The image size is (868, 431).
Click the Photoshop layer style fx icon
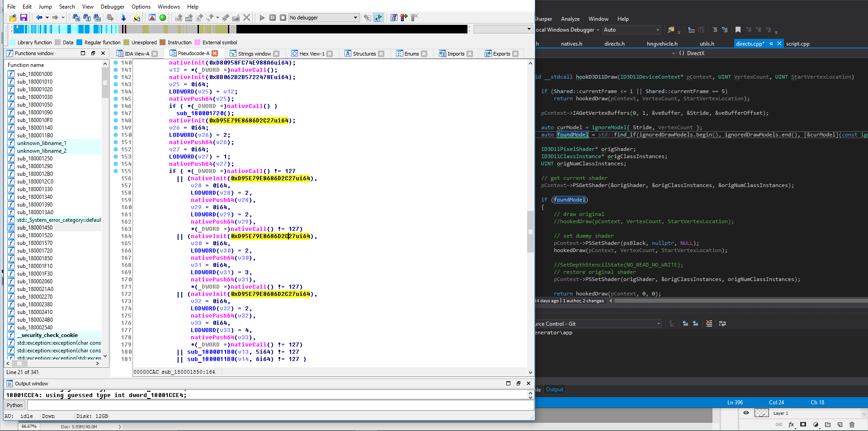(x=791, y=425)
